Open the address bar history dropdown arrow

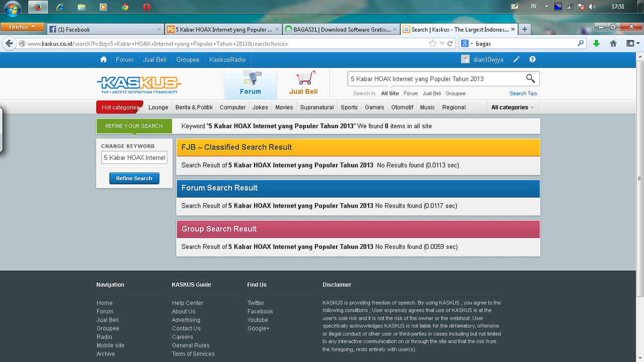pyautogui.click(x=442, y=44)
